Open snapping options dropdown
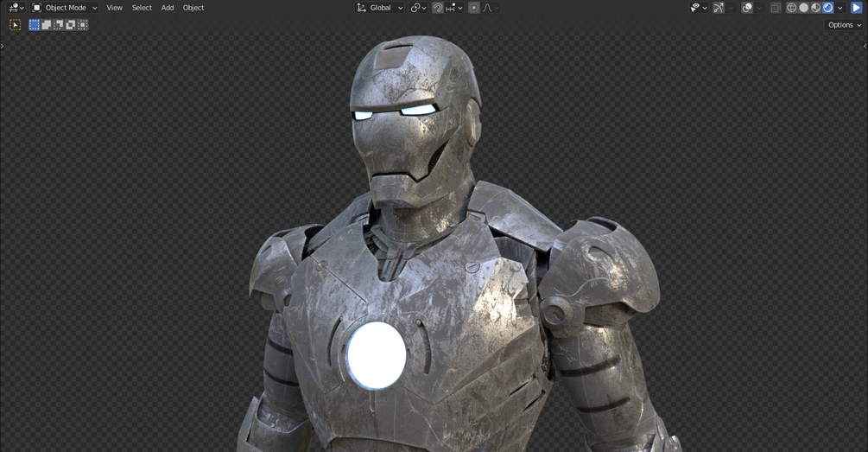Viewport: 868px width, 452px height. (x=454, y=8)
